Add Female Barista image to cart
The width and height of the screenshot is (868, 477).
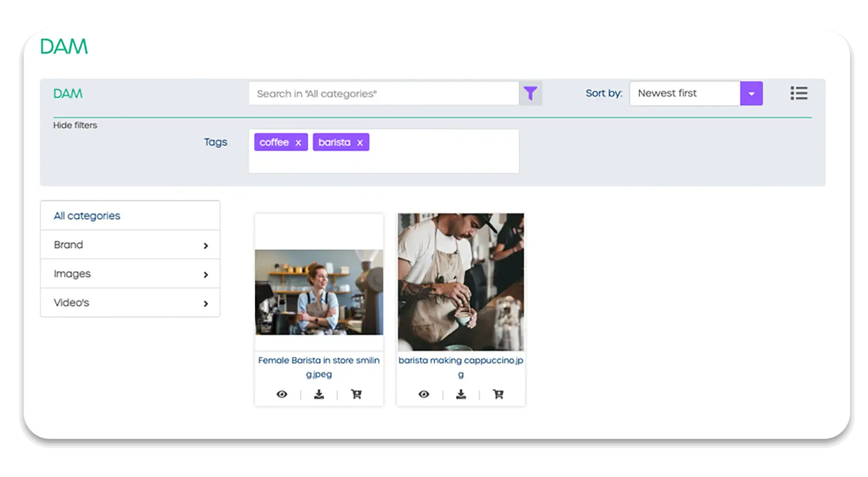pos(356,394)
